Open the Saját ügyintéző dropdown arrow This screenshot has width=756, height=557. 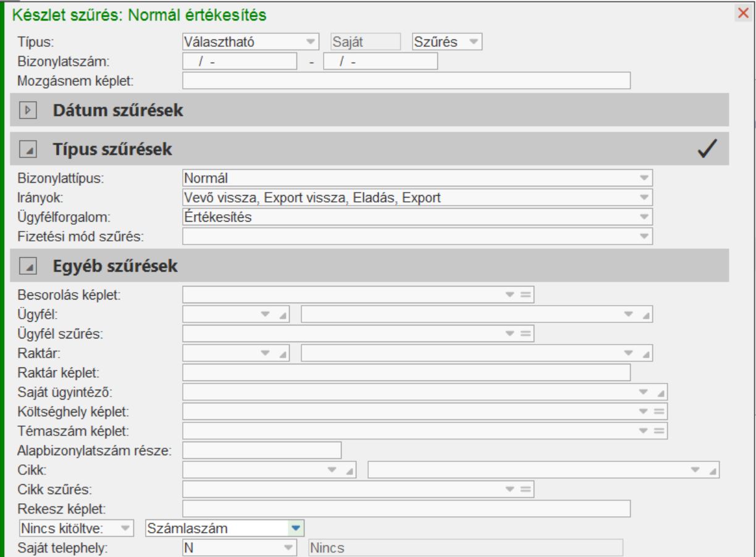643,392
